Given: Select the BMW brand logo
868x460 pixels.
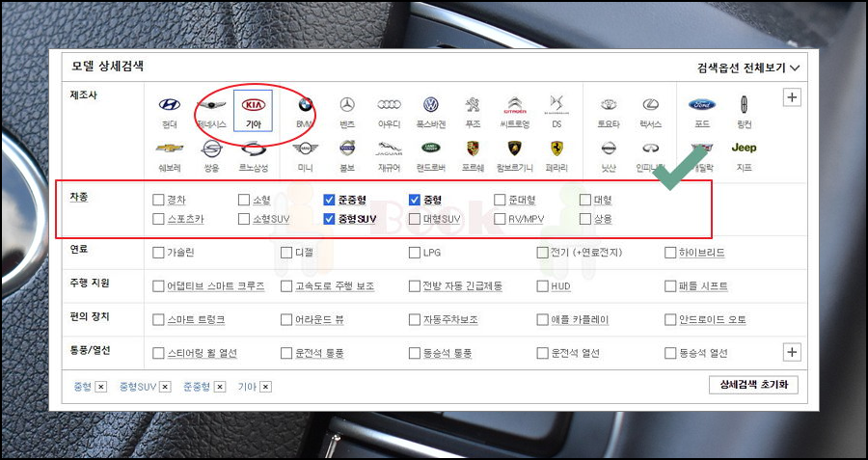Looking at the screenshot, I should click(x=305, y=104).
